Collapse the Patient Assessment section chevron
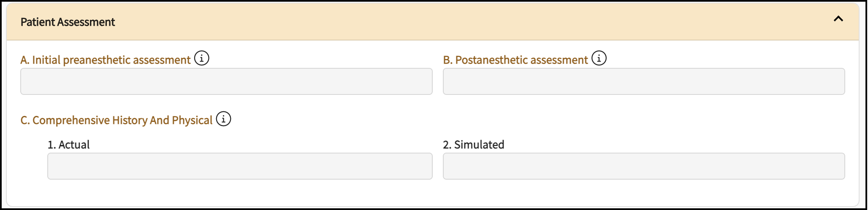Viewport: 868px width, 210px height. (x=838, y=19)
